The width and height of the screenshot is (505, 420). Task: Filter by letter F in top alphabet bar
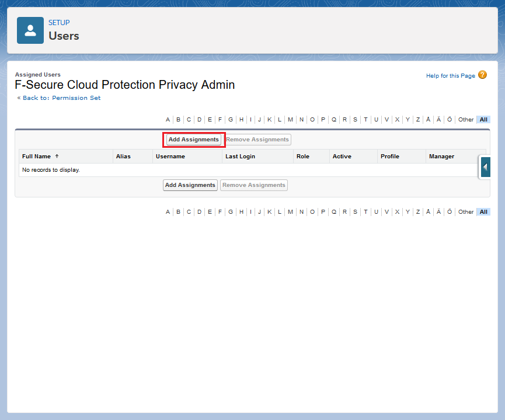tap(220, 120)
